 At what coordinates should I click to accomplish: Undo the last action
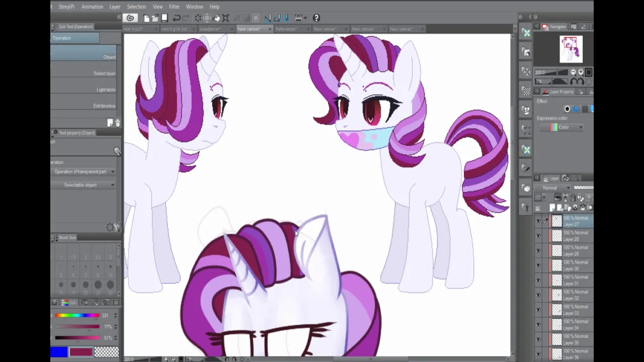pos(177,18)
